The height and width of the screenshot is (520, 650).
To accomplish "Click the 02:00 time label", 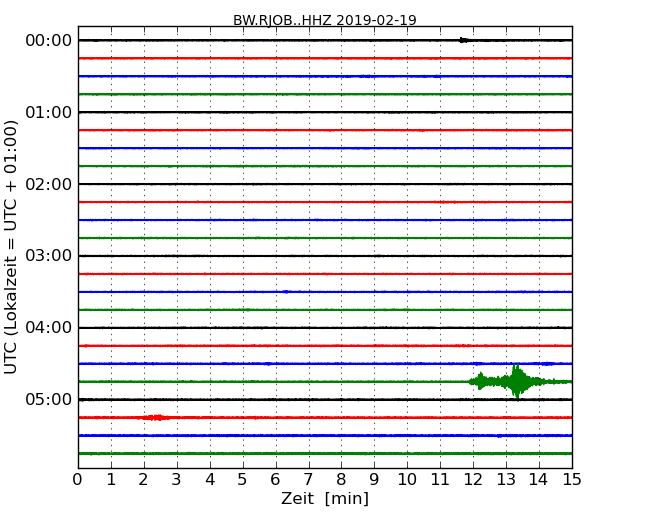I will (49, 184).
